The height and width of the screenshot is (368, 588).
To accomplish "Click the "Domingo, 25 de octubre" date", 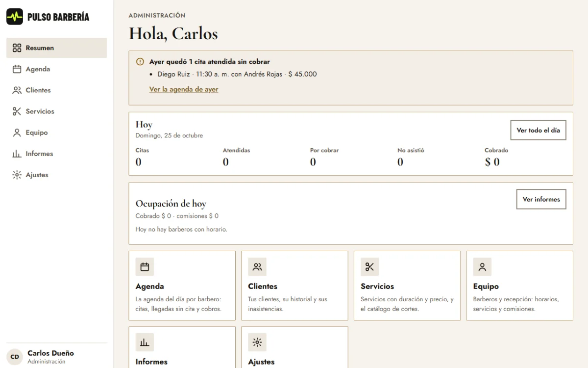I will point(169,135).
